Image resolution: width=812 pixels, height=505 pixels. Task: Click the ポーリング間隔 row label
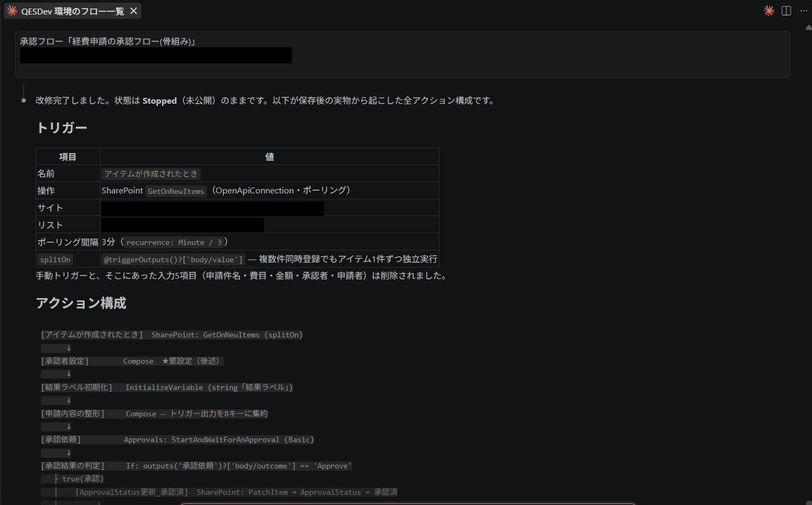68,242
